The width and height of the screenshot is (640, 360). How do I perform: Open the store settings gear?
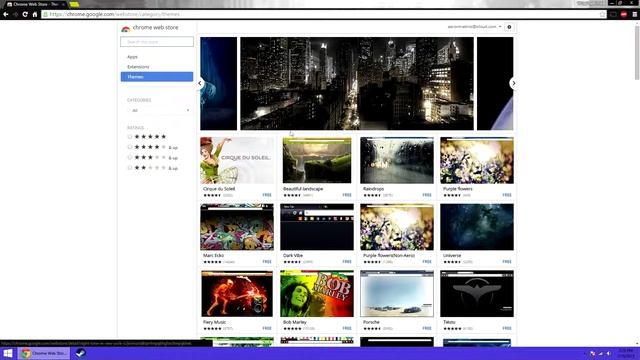pyautogui.click(x=509, y=27)
